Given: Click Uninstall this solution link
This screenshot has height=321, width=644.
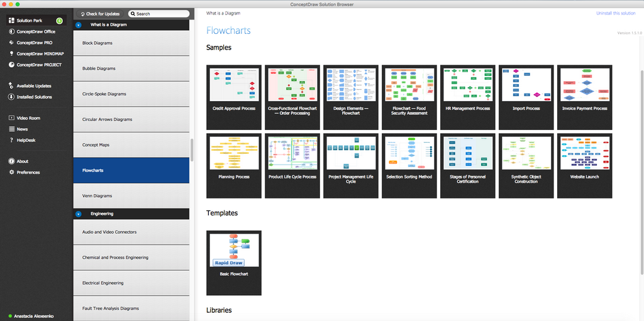Looking at the screenshot, I should 616,13.
